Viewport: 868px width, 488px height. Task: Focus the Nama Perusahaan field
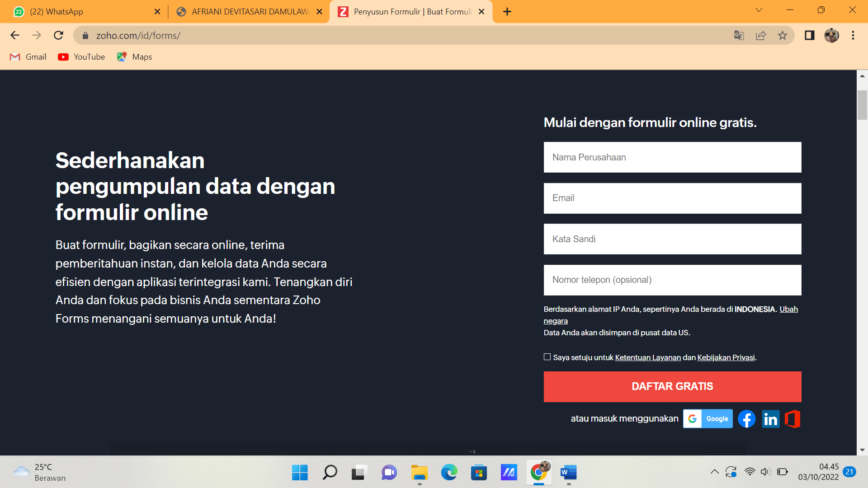coord(672,157)
